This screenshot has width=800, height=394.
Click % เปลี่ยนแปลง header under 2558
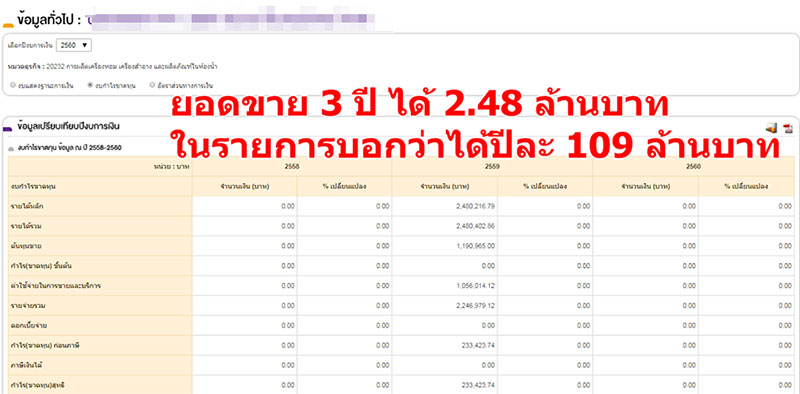pyautogui.click(x=344, y=187)
